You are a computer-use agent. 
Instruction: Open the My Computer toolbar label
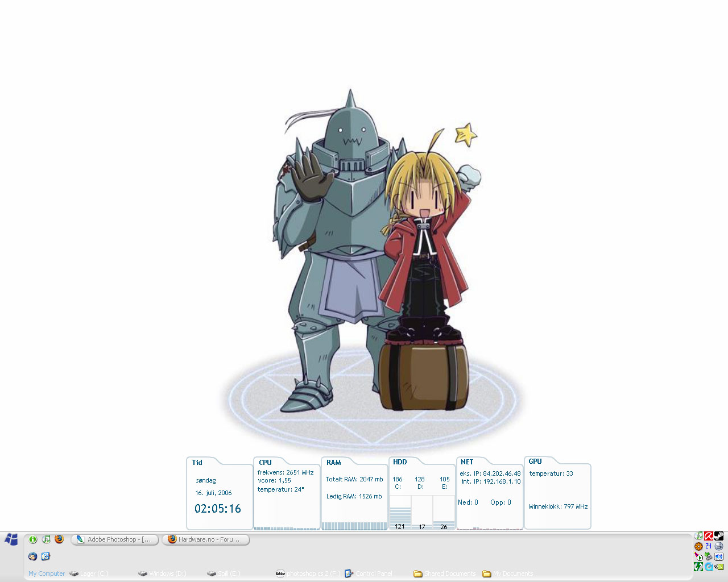point(47,573)
